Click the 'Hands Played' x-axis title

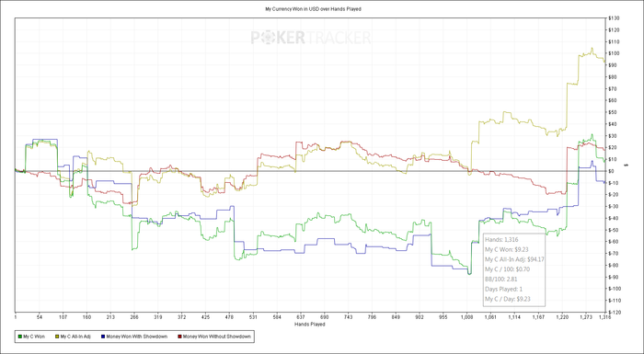(x=310, y=325)
